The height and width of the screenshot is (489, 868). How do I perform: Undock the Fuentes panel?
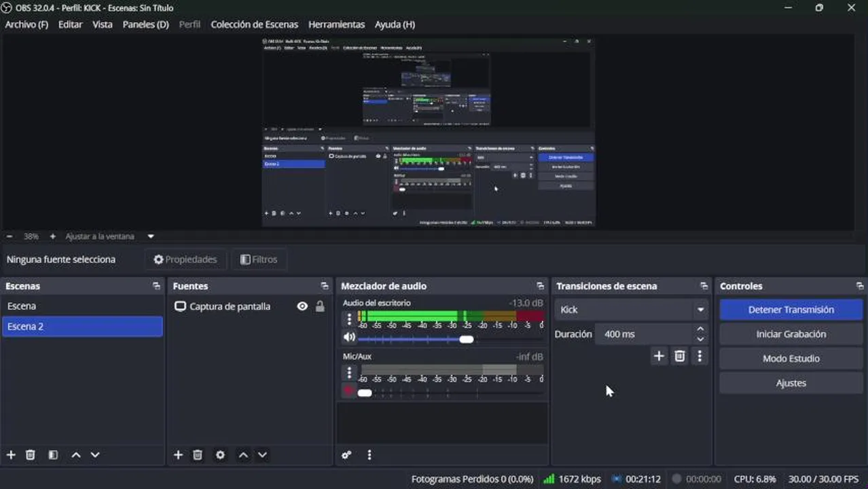point(324,286)
